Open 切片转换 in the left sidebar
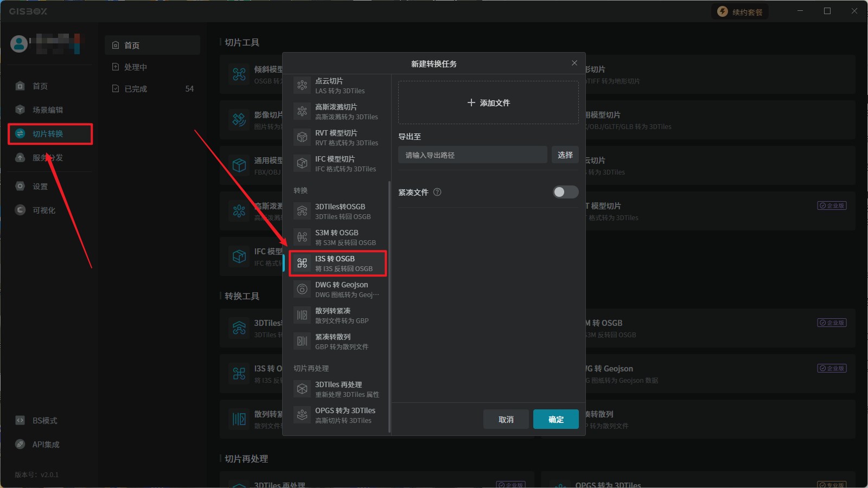Image resolution: width=868 pixels, height=488 pixels. pyautogui.click(x=48, y=133)
